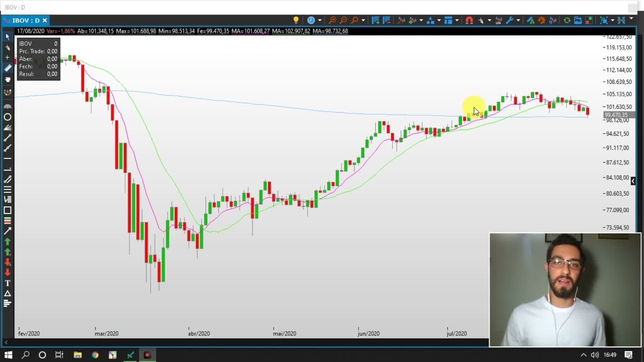Click the remove lines blue-minus icon
Viewport: 644px width, 362px height.
tap(386, 20)
